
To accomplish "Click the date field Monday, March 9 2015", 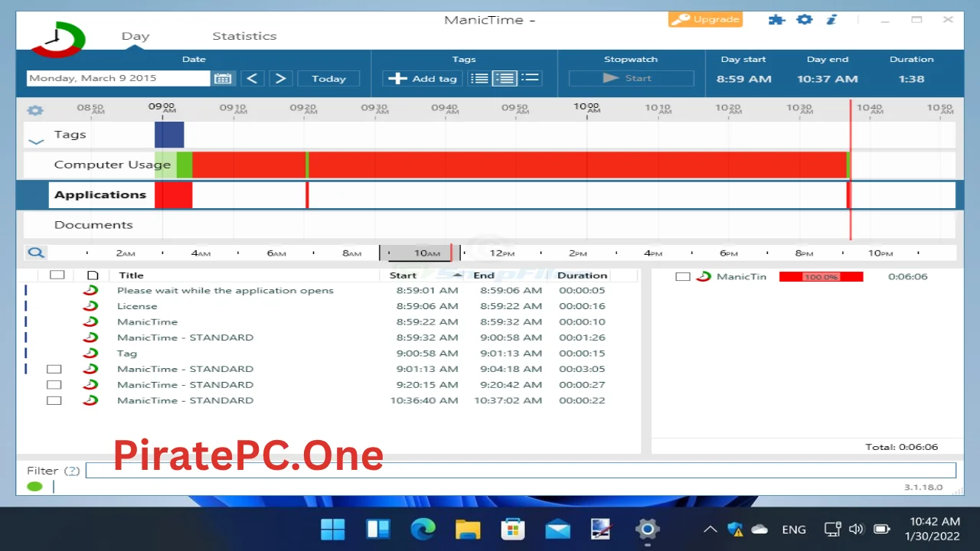I will (x=118, y=78).
